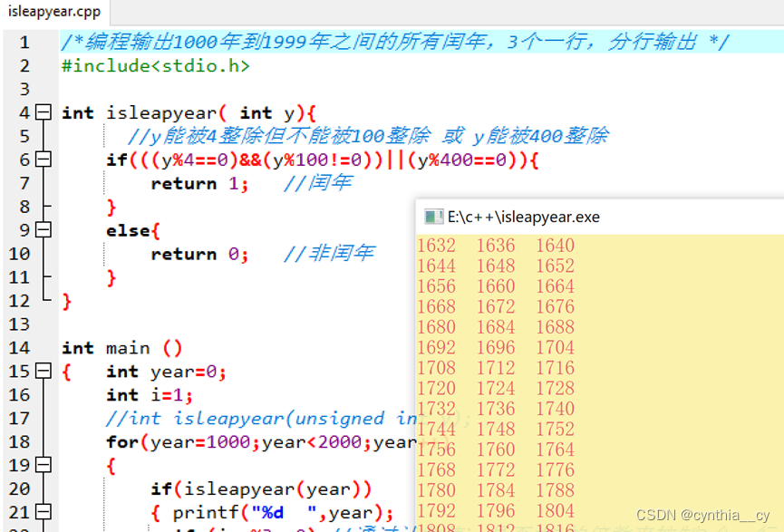Select the isleapyear.cpp tab
784x532 pixels.
pos(54,13)
